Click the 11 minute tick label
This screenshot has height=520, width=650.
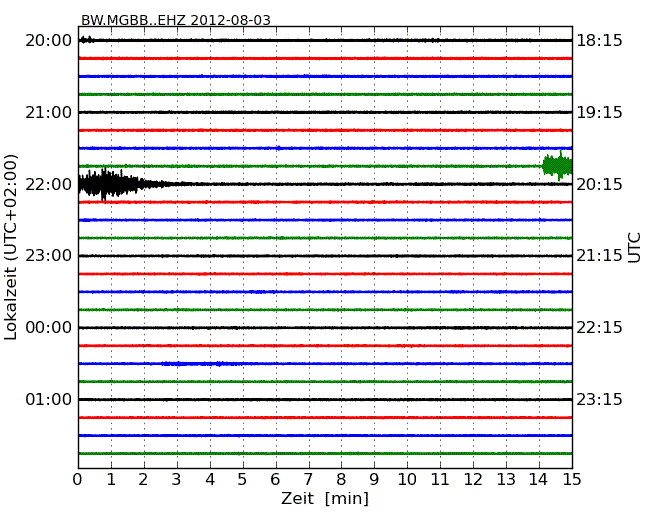pyautogui.click(x=440, y=479)
